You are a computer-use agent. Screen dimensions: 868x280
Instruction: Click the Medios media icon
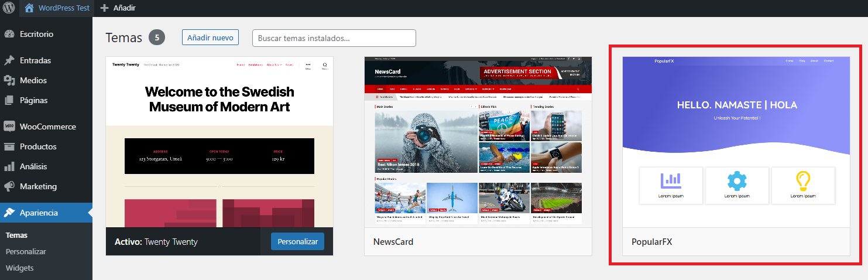(x=9, y=80)
